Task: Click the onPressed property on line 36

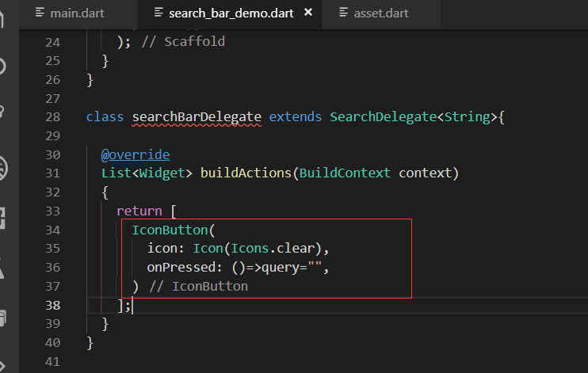Action: point(181,268)
